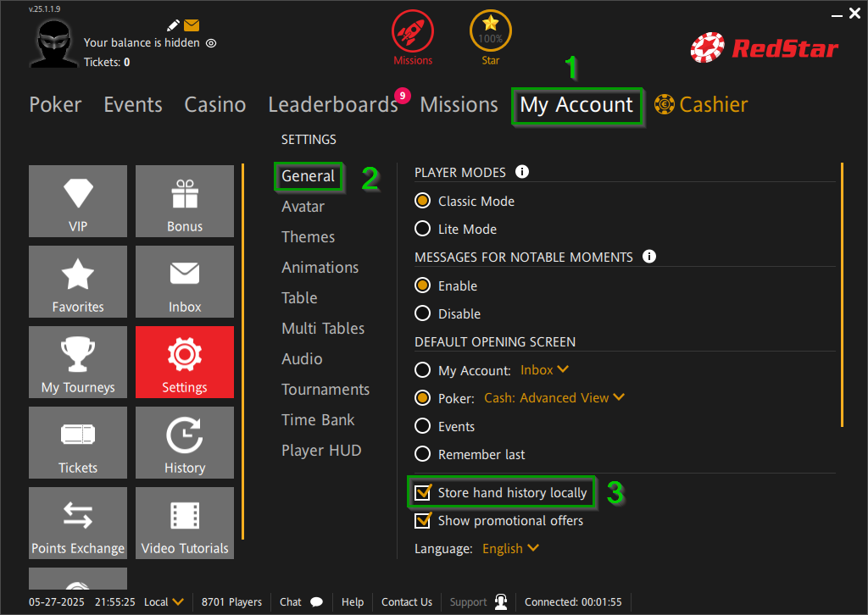Expand the Language English dropdown

510,548
